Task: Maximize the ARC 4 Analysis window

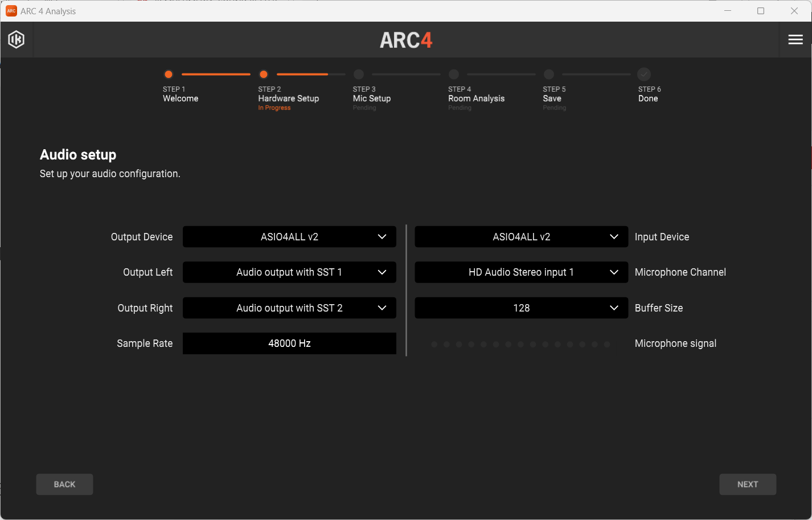Action: pos(761,11)
